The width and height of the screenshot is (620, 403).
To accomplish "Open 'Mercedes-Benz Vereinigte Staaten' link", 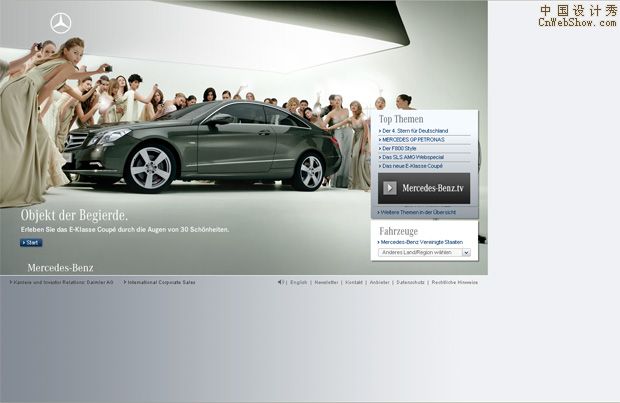I will (420, 242).
